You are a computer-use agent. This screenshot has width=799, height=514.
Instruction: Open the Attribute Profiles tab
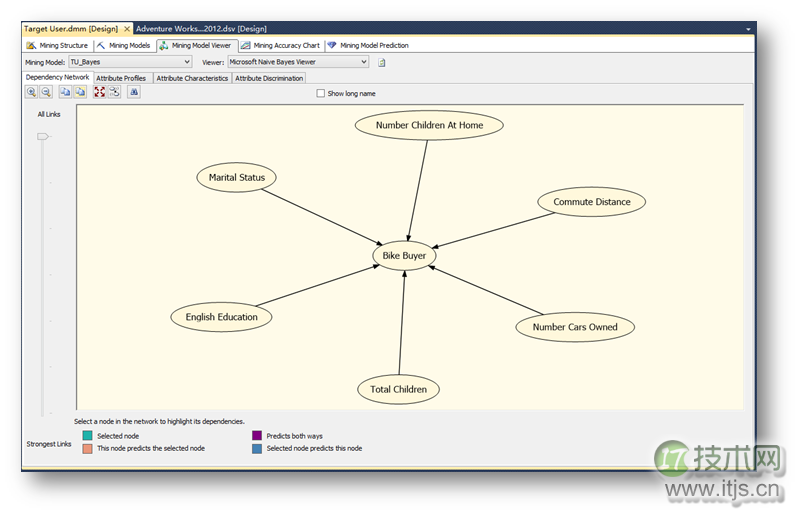point(121,78)
